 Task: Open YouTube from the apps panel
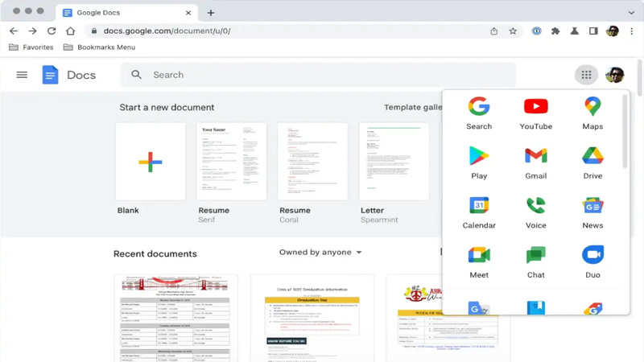535,113
